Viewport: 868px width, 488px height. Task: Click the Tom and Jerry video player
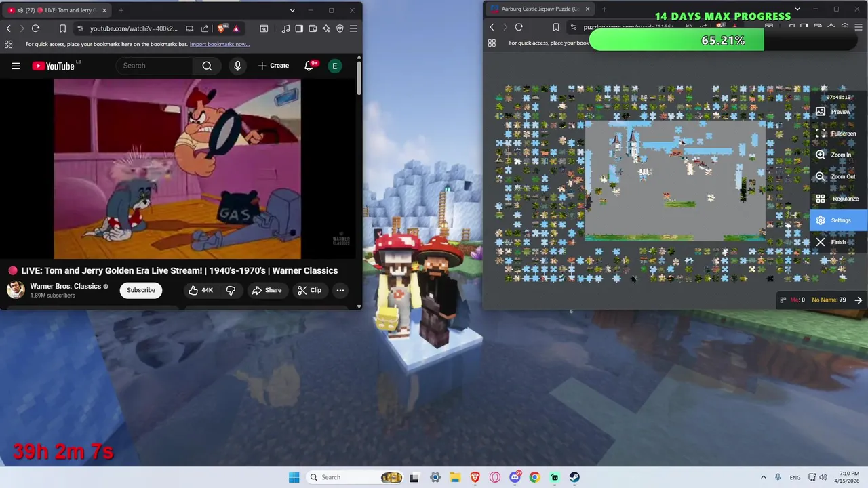(177, 169)
